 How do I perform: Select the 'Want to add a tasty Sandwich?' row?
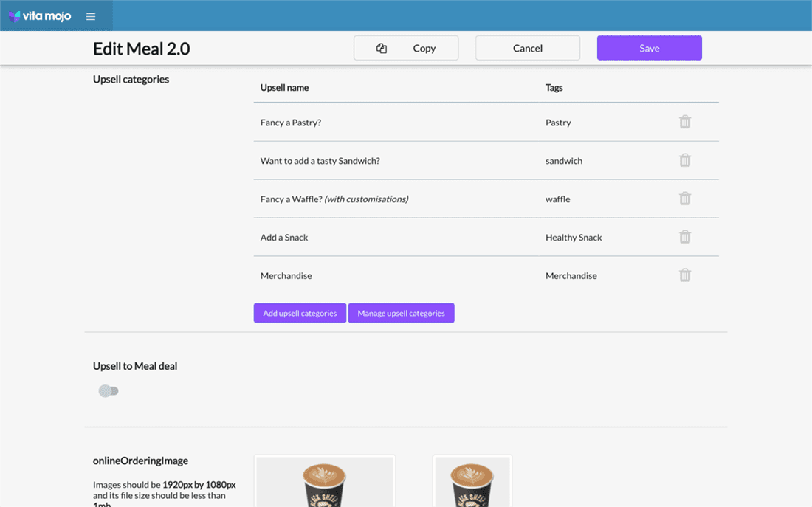tap(320, 161)
